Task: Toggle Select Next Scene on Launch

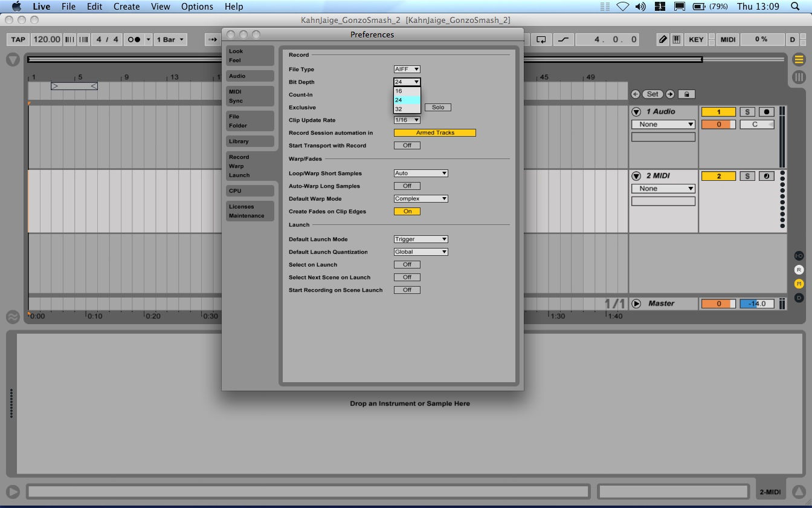Action: click(x=407, y=278)
